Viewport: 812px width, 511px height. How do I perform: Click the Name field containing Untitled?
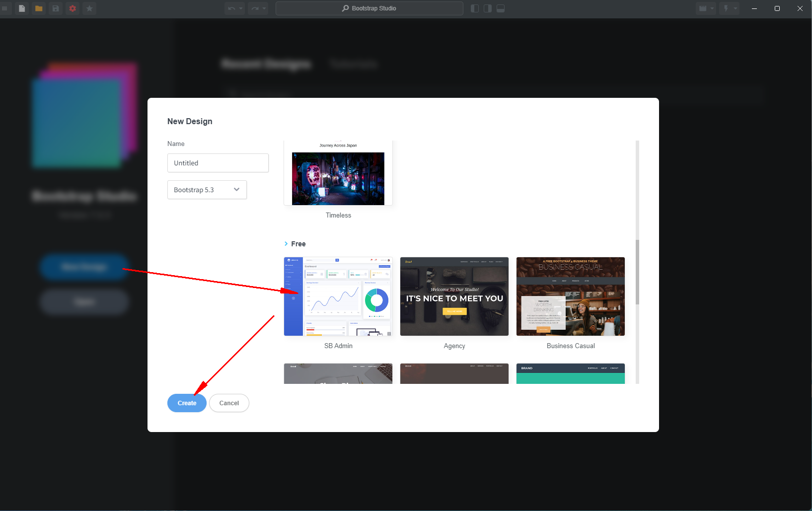coord(218,163)
